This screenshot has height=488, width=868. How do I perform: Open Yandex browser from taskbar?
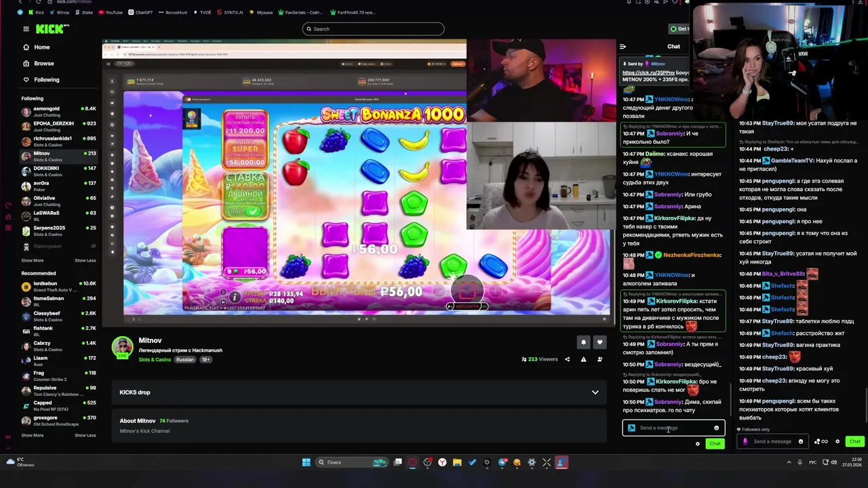(x=442, y=463)
